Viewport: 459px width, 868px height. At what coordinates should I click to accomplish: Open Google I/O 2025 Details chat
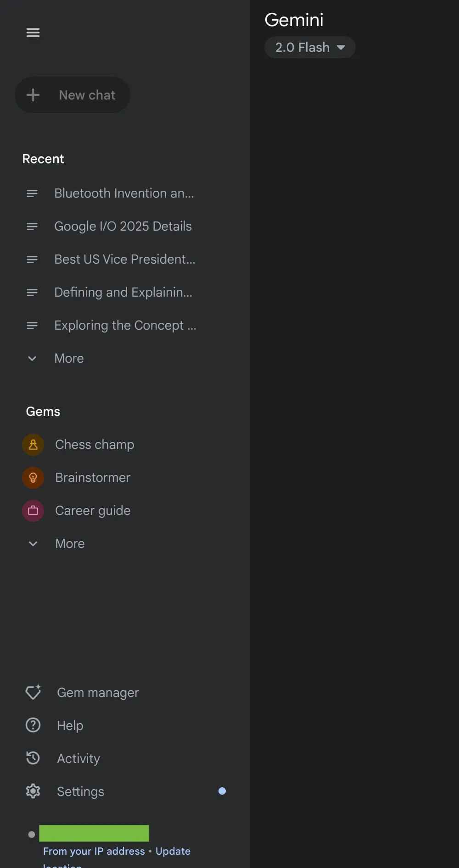pyautogui.click(x=123, y=226)
